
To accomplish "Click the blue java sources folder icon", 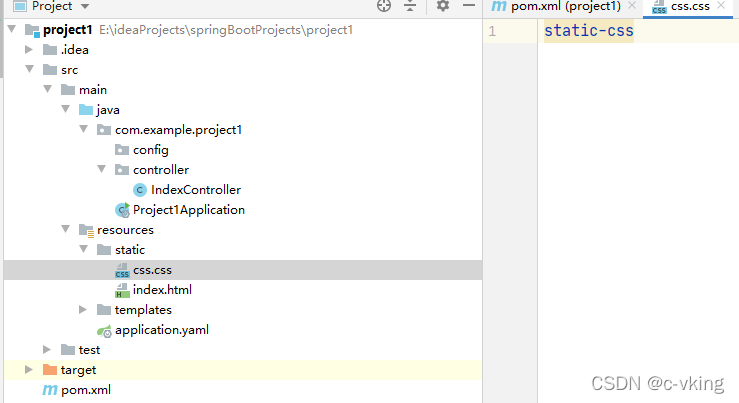I will coord(86,110).
